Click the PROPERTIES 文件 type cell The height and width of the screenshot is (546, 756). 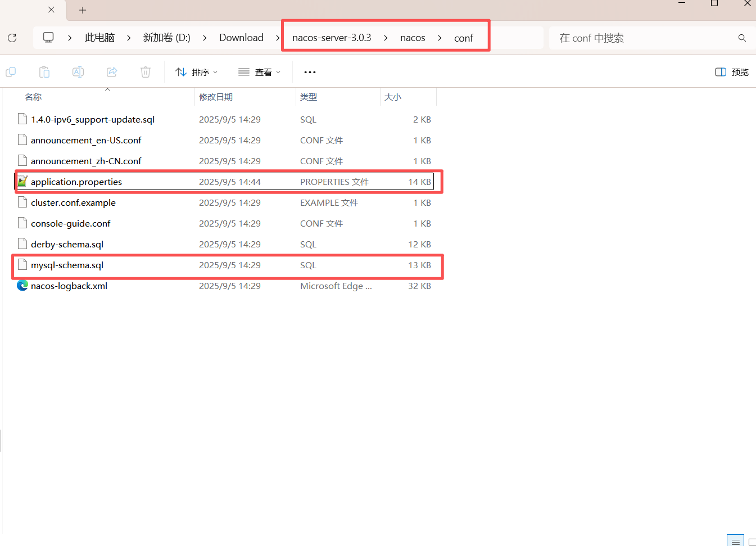pos(334,182)
